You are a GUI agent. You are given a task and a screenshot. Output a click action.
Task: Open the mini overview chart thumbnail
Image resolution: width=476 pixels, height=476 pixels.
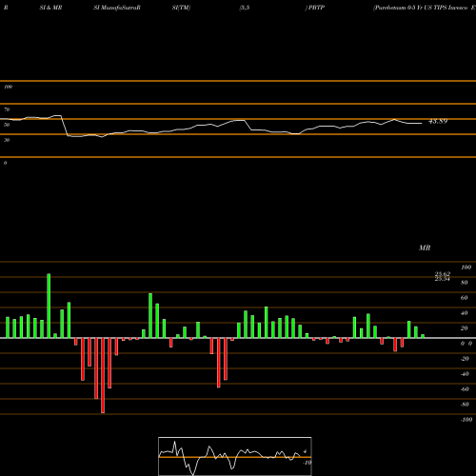pyautogui.click(x=235, y=456)
